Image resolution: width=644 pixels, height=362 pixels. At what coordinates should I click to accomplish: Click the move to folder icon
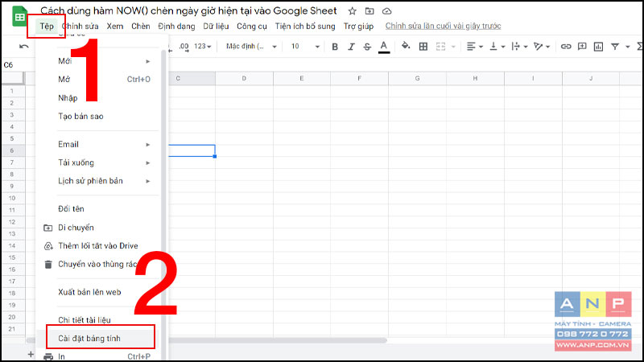click(369, 11)
